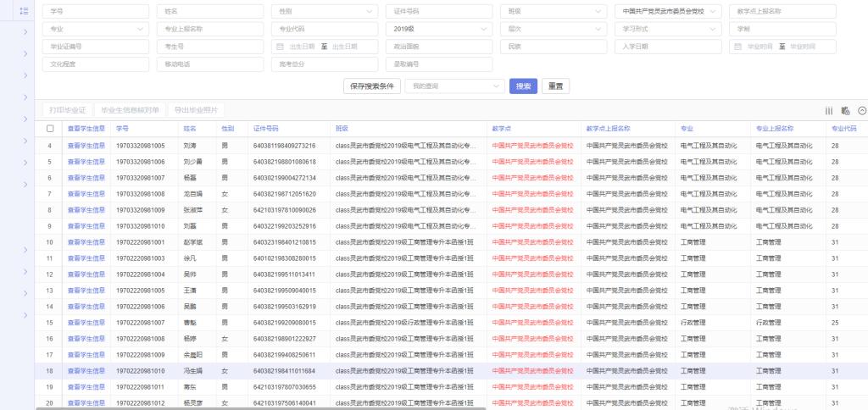Focus the 录取编号 search input
Screen dimensions: 868x410
(x=439, y=64)
